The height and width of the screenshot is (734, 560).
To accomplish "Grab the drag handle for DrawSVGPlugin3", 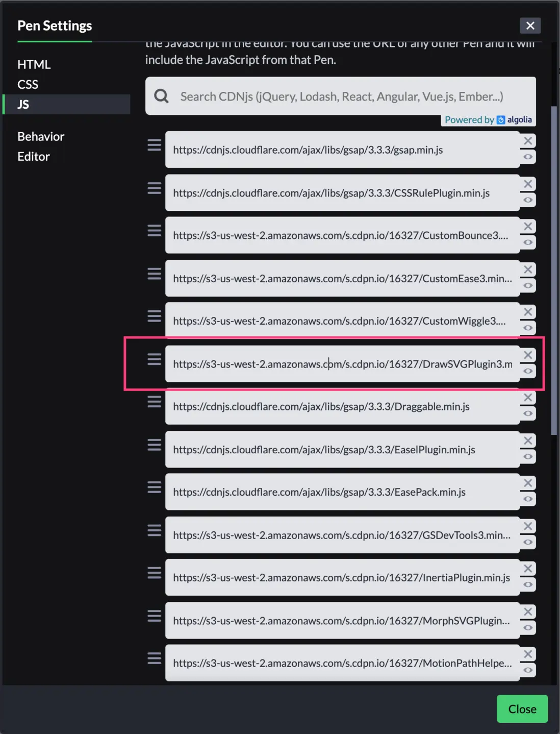I will [154, 359].
